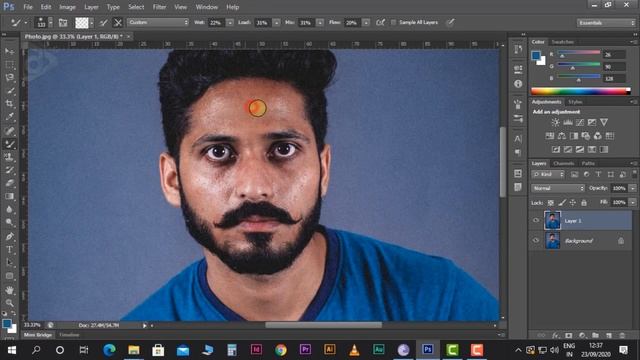Open the brush panel toggle in options bar

coord(63,22)
